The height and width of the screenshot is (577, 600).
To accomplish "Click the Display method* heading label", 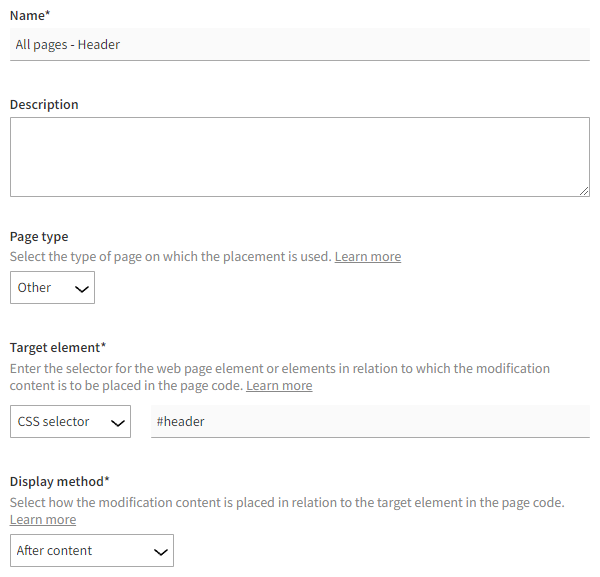I will (x=60, y=482).
